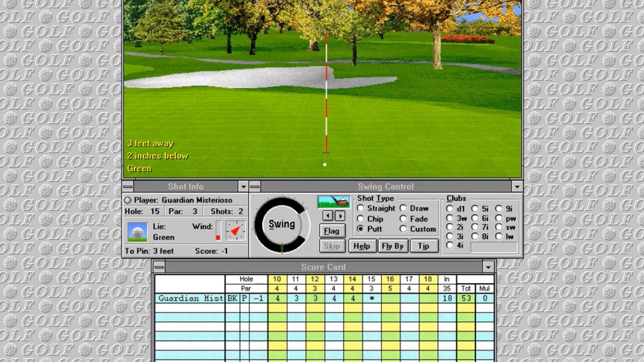Click the Tip button
Screen dimensions: 644x362
tap(424, 246)
